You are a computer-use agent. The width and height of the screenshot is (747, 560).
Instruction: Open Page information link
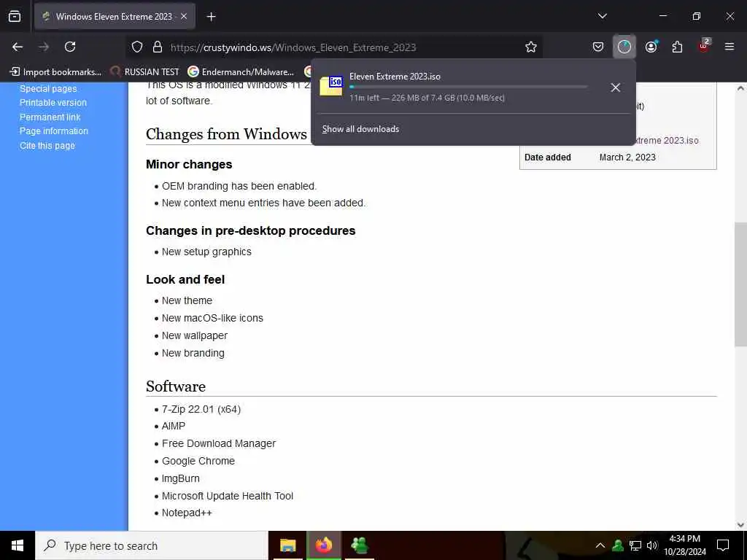point(54,131)
